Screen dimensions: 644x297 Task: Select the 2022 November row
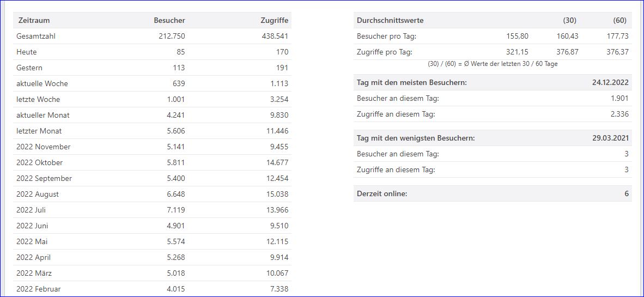[x=153, y=147]
